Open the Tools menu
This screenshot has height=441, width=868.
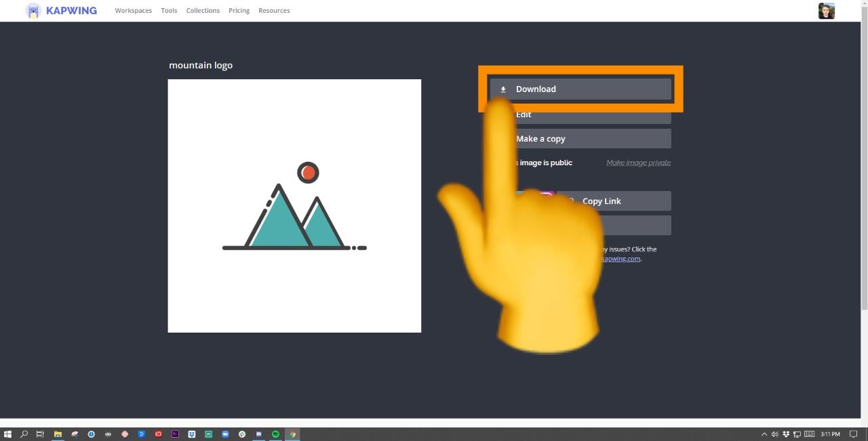click(169, 10)
